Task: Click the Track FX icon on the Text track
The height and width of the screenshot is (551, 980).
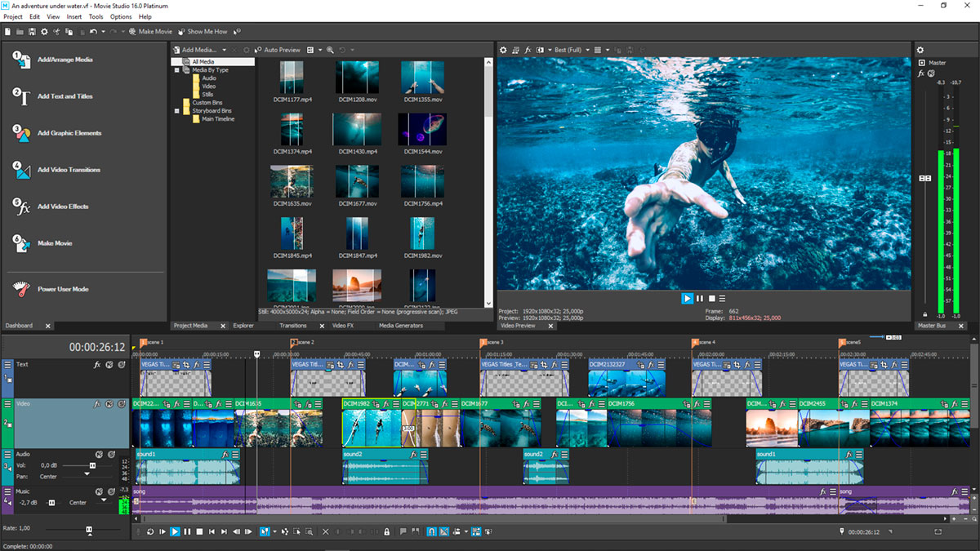Action: coord(96,365)
